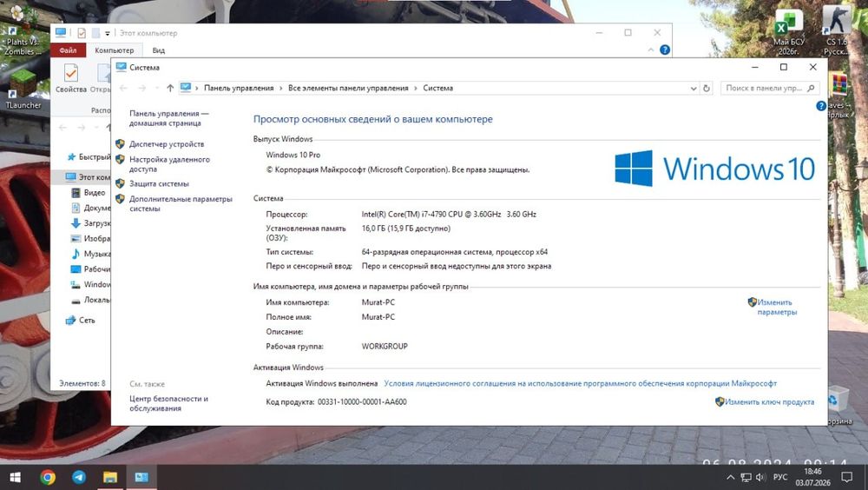Click shield icon beside Изменить ключ продукта
The width and height of the screenshot is (868, 490).
click(720, 401)
